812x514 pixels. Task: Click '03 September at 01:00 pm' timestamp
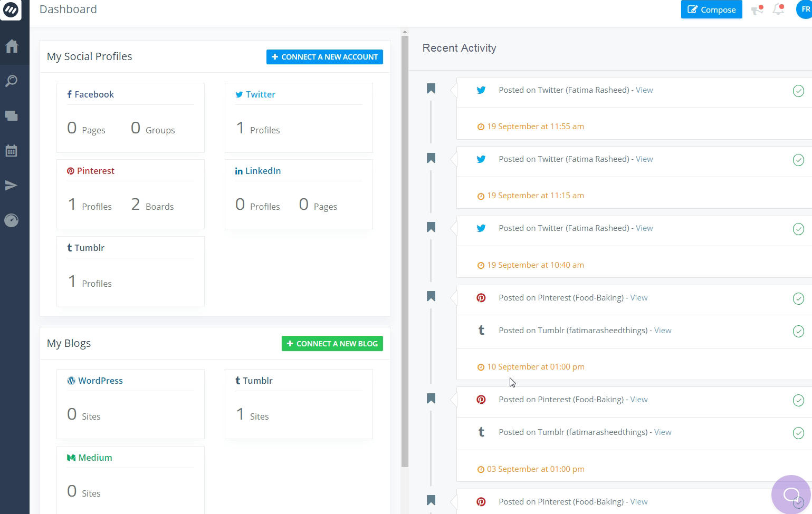(536, 469)
